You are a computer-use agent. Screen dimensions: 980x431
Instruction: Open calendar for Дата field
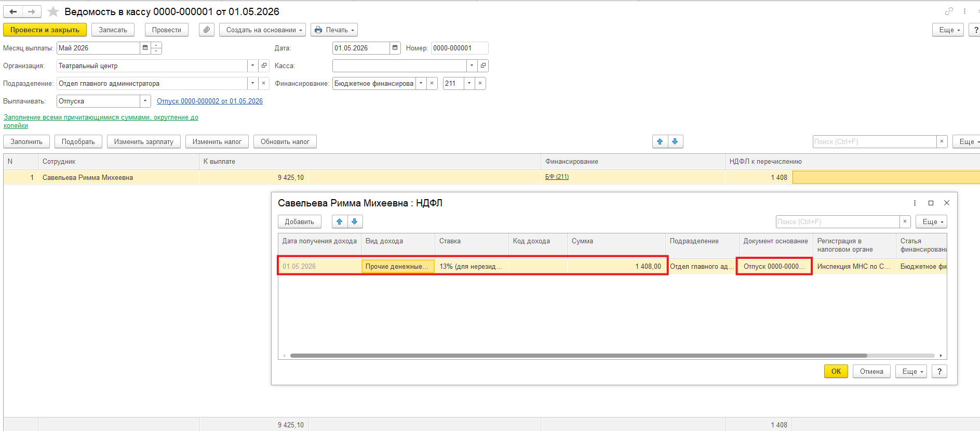point(395,48)
